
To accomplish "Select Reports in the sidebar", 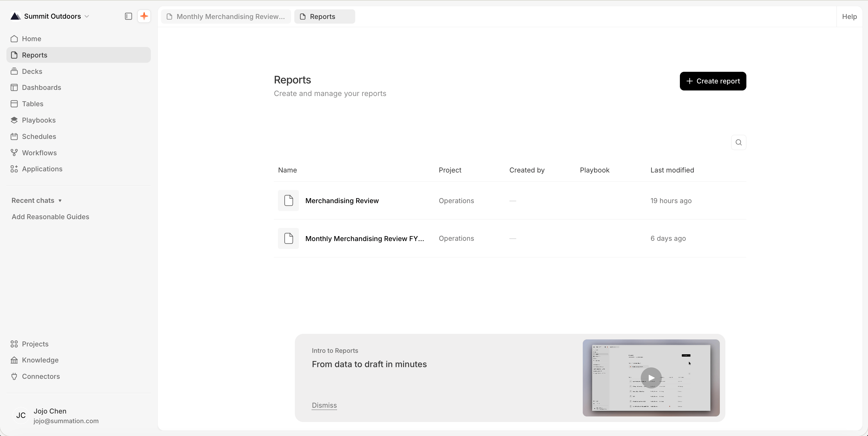I will (x=78, y=55).
